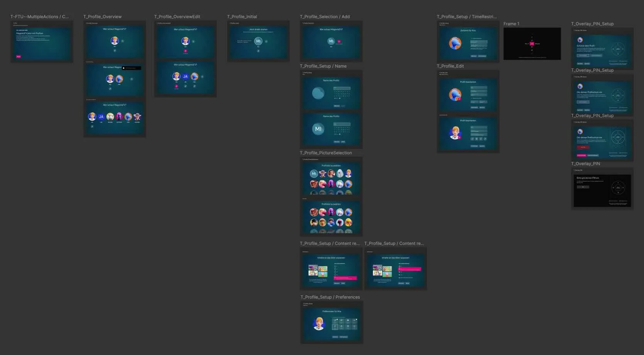Click the pink add-profile button in T_Profile_Selection / Add
644x355 pixels.
pos(339,41)
